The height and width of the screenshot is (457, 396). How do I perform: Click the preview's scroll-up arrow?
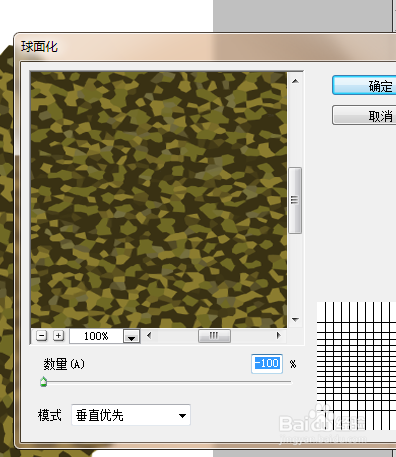[x=295, y=81]
